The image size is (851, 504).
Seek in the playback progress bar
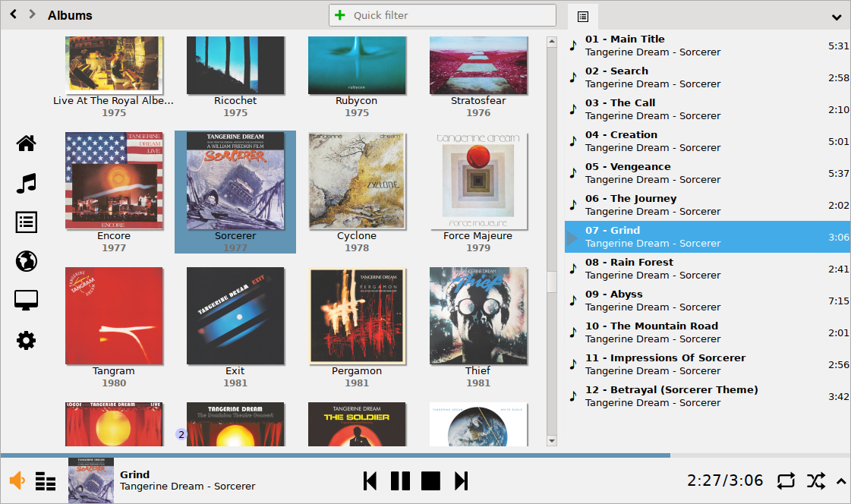(425, 455)
